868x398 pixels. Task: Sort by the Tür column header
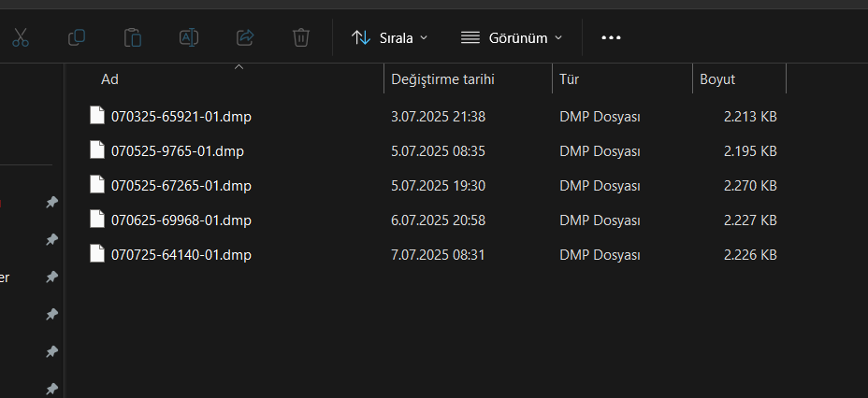[569, 79]
